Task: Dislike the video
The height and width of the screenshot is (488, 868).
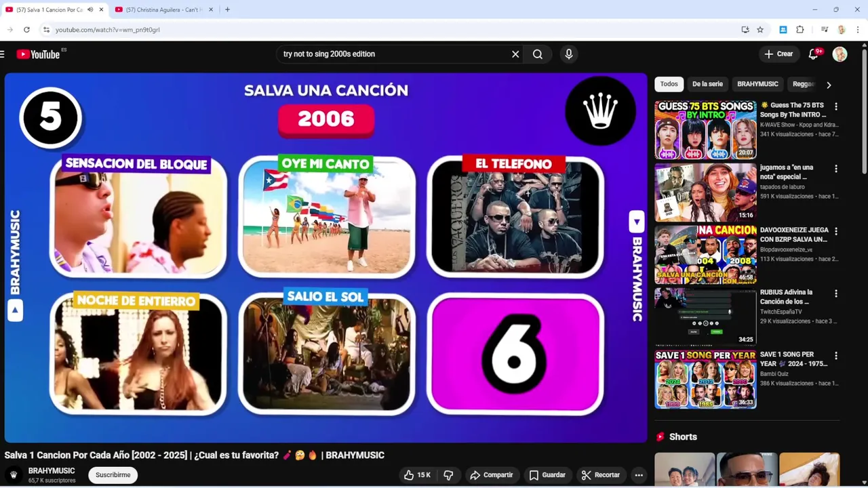Action: pyautogui.click(x=448, y=475)
